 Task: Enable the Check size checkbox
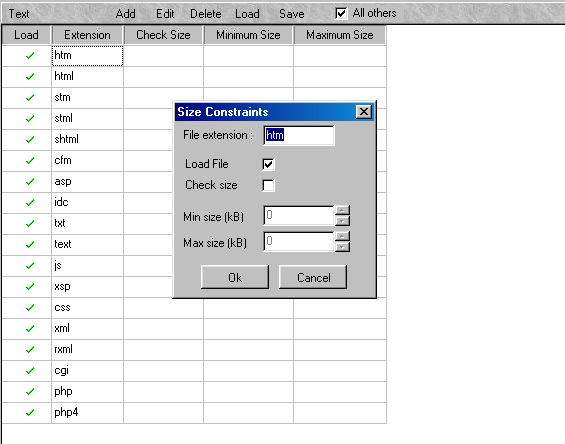pyautogui.click(x=268, y=185)
